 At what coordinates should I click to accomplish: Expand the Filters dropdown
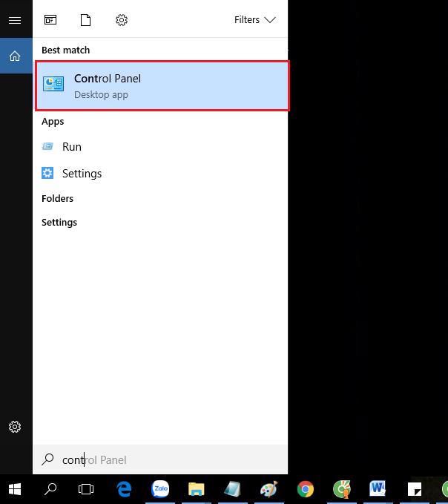pyautogui.click(x=254, y=20)
